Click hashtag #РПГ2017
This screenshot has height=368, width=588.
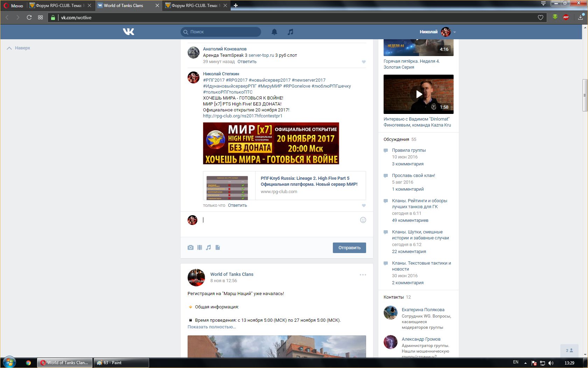(x=214, y=80)
